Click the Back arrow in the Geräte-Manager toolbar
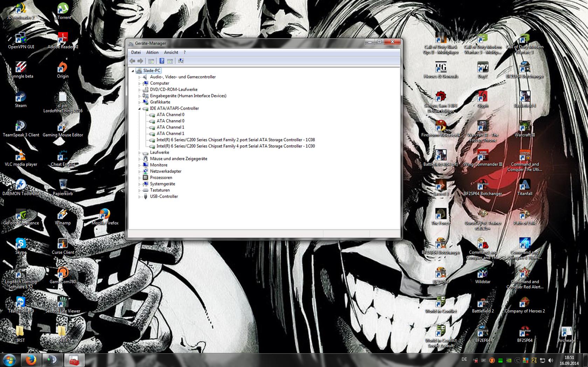588x367 pixels. [x=132, y=61]
